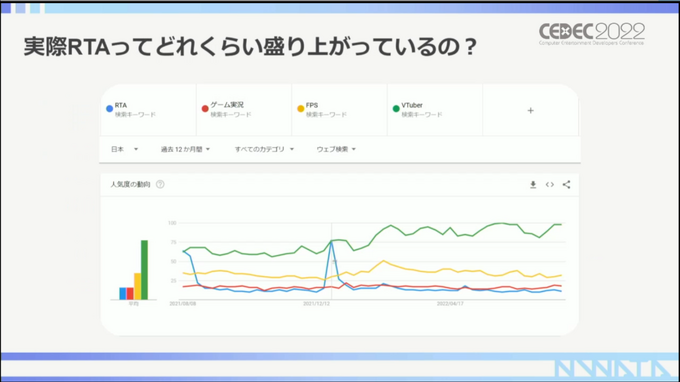This screenshot has width=680, height=382.
Task: Click the 100 value axis label
Action: 172,223
